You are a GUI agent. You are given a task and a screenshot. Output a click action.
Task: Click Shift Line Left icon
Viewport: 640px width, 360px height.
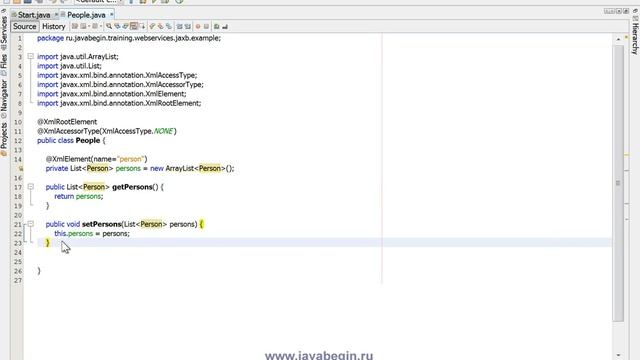click(179, 26)
